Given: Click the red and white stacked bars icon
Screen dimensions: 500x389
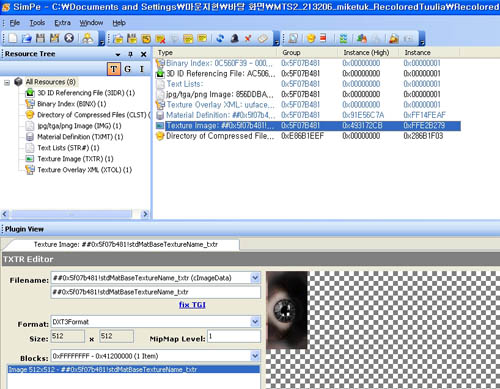Looking at the screenshot, I should tap(323, 38).
